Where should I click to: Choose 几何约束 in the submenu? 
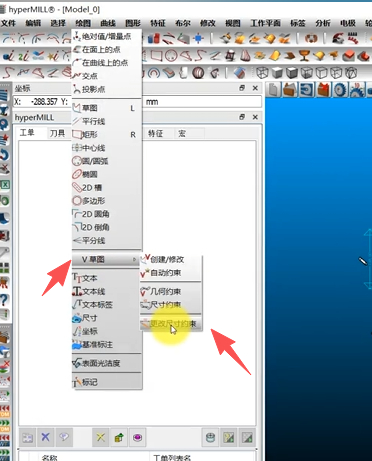(171, 292)
